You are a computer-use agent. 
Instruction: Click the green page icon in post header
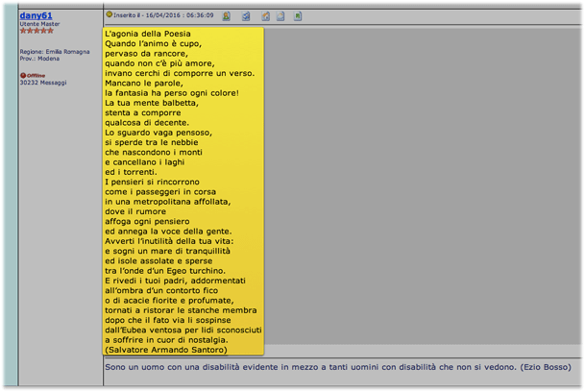coord(298,16)
